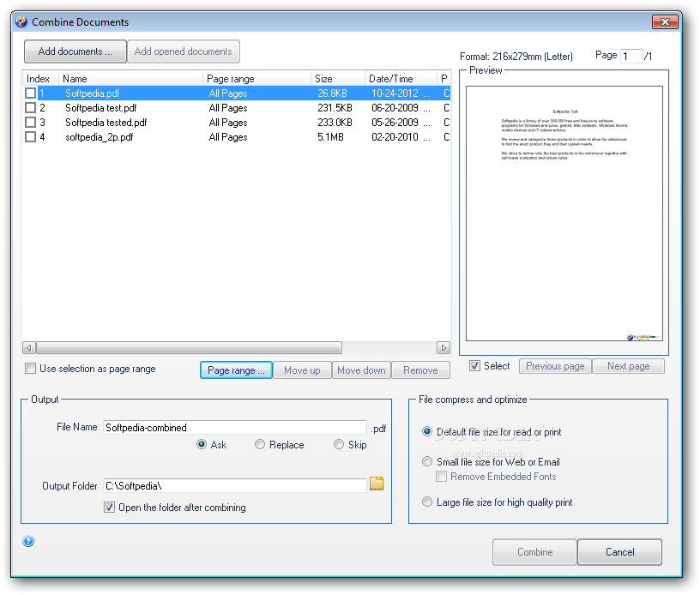Sort list by Page range column header
The width and height of the screenshot is (700, 595).
tap(257, 79)
